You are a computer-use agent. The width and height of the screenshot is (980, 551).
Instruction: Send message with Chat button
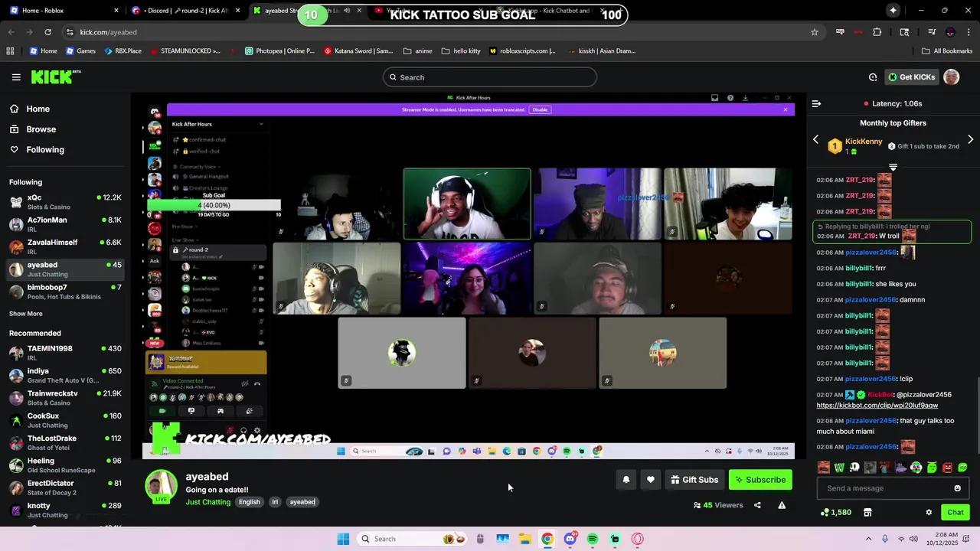[x=955, y=513]
